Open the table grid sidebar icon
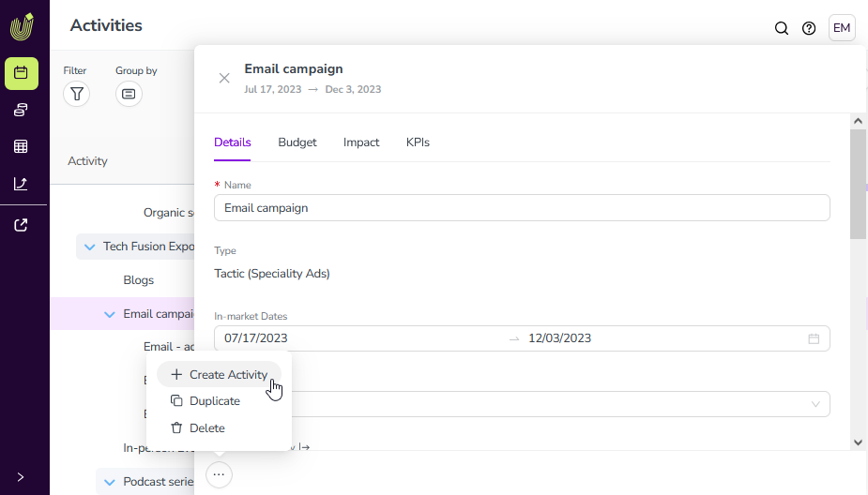 pyautogui.click(x=21, y=146)
